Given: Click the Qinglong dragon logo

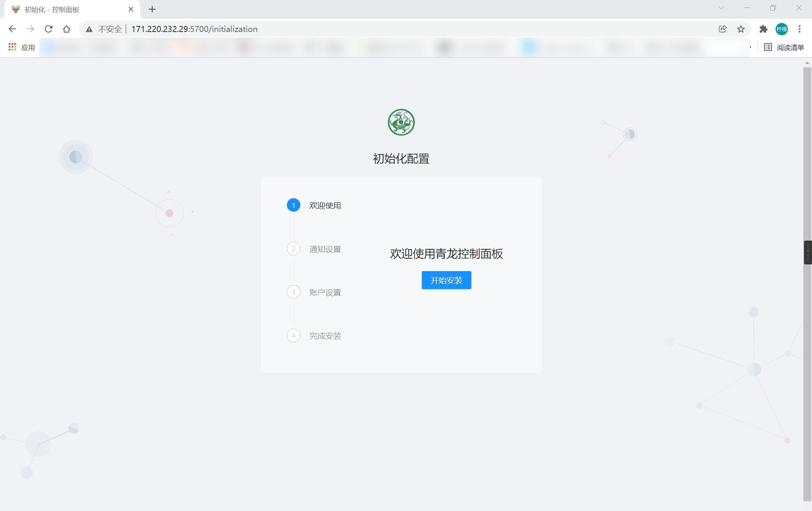Looking at the screenshot, I should (401, 122).
